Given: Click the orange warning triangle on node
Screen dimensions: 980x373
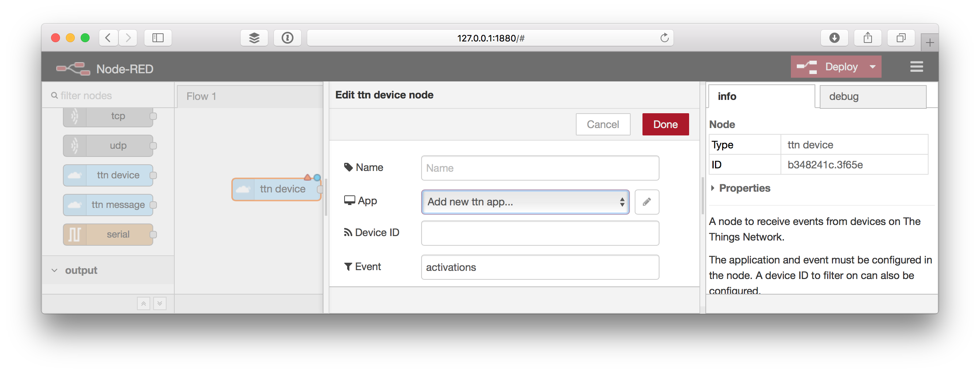Looking at the screenshot, I should pyautogui.click(x=308, y=177).
